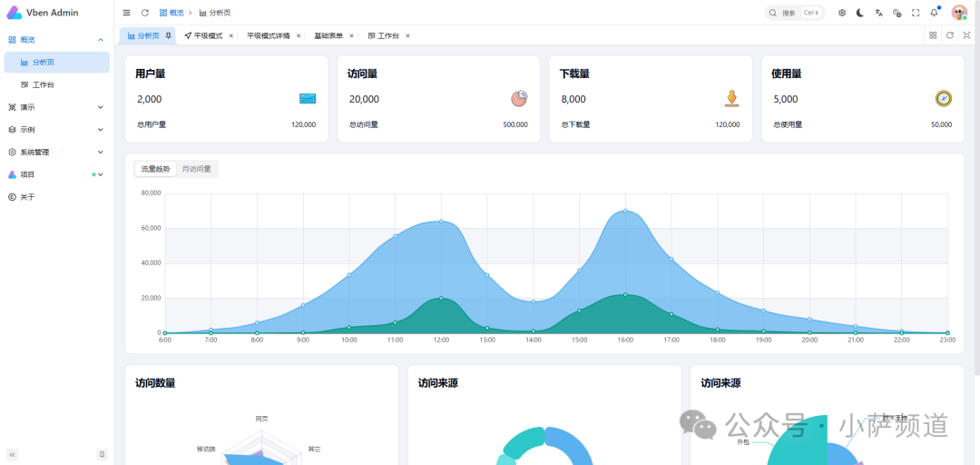Expand the 演示 sidebar menu
980x465 pixels.
(x=56, y=107)
